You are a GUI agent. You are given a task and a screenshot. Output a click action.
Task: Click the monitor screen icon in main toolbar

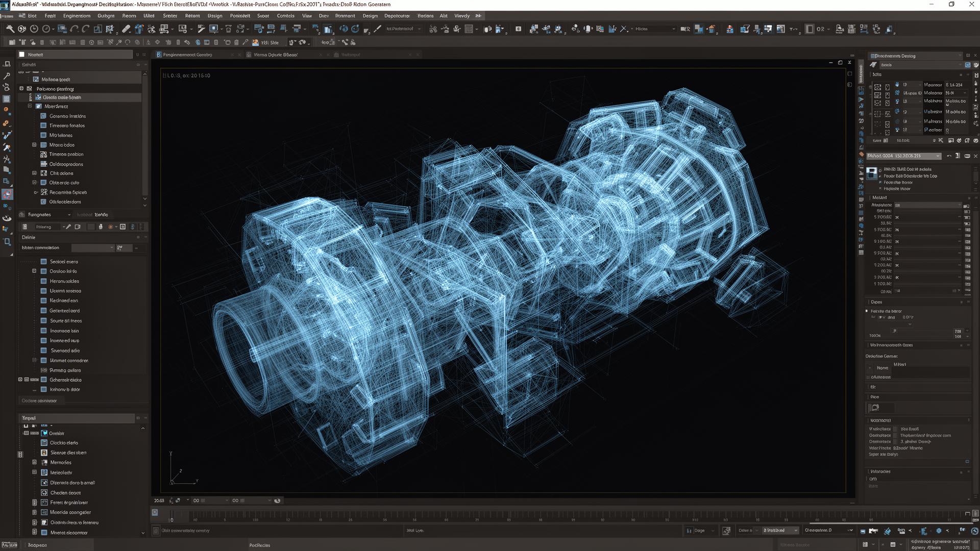(214, 29)
